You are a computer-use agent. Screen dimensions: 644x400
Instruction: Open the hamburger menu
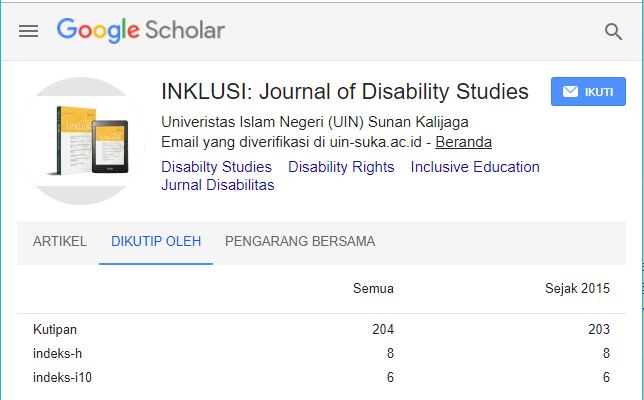(28, 31)
